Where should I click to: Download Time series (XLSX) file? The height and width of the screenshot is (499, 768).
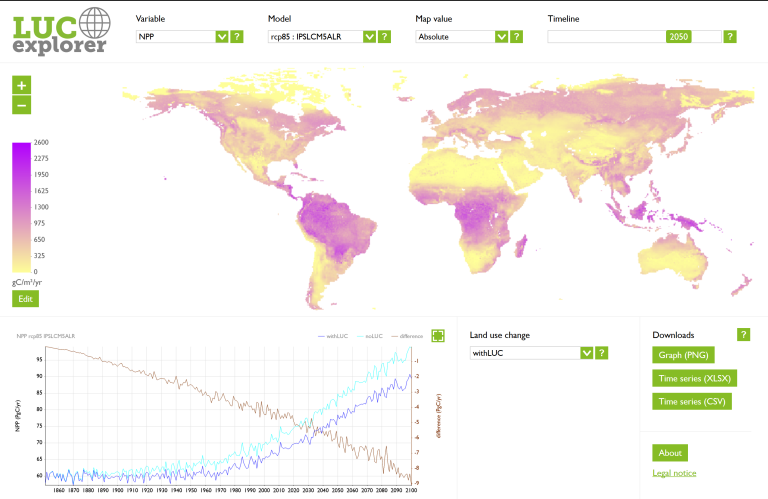[692, 378]
